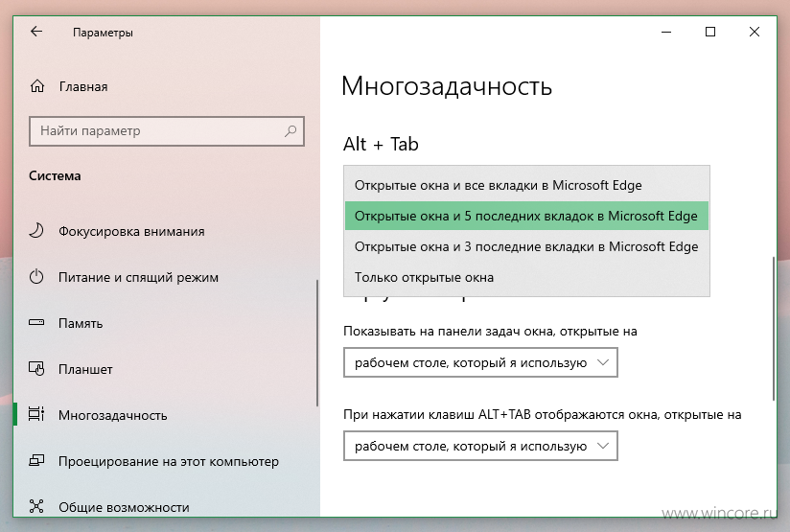Open Память settings page
This screenshot has width=790, height=532.
[167, 323]
